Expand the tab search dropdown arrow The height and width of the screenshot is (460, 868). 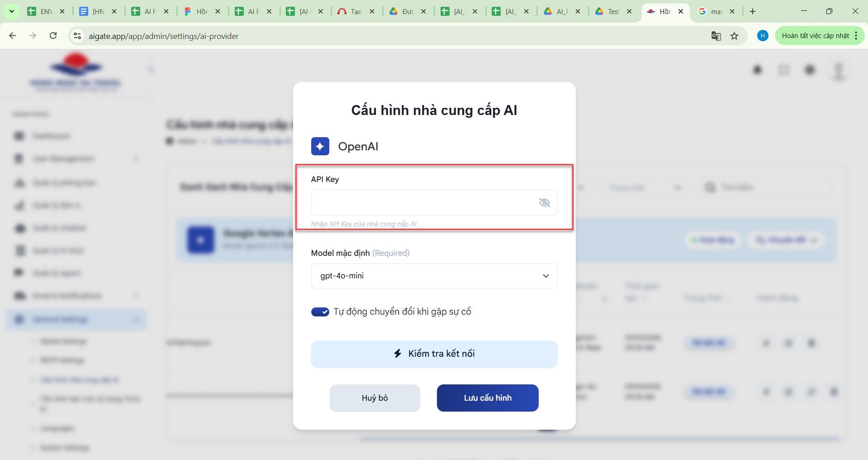(11, 11)
